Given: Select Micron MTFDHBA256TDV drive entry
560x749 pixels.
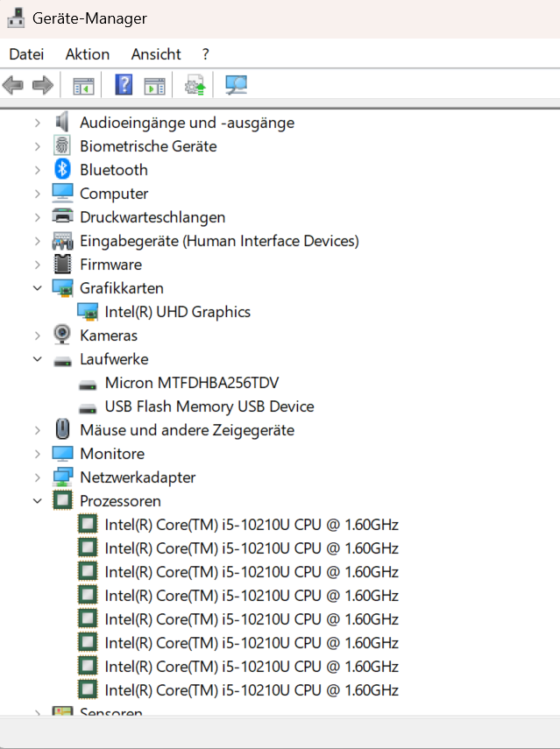Looking at the screenshot, I should point(192,383).
